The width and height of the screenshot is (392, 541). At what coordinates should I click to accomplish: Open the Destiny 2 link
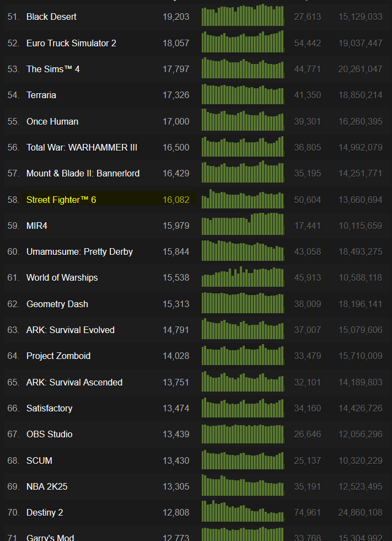45,512
